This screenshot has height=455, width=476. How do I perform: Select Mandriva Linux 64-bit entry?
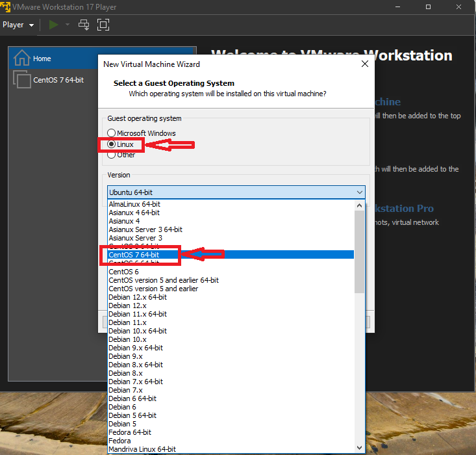(142, 449)
